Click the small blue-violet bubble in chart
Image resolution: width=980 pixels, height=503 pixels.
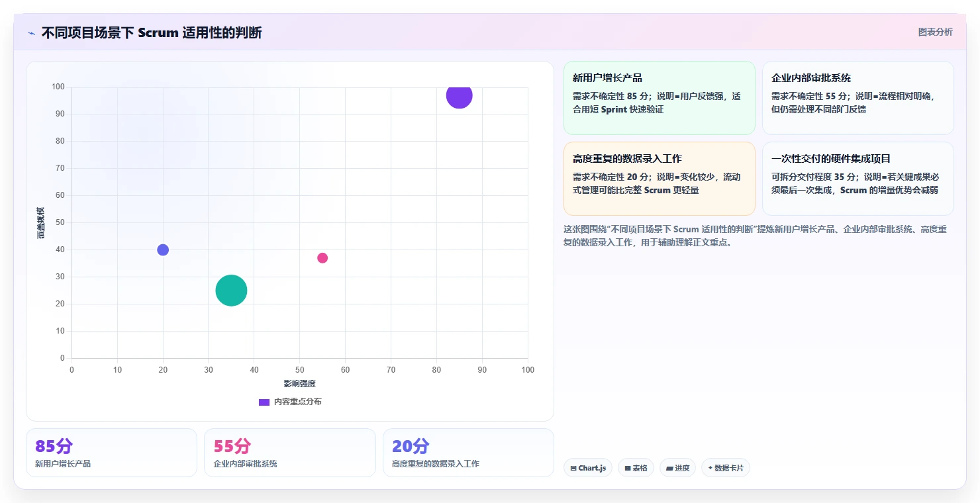coord(163,250)
